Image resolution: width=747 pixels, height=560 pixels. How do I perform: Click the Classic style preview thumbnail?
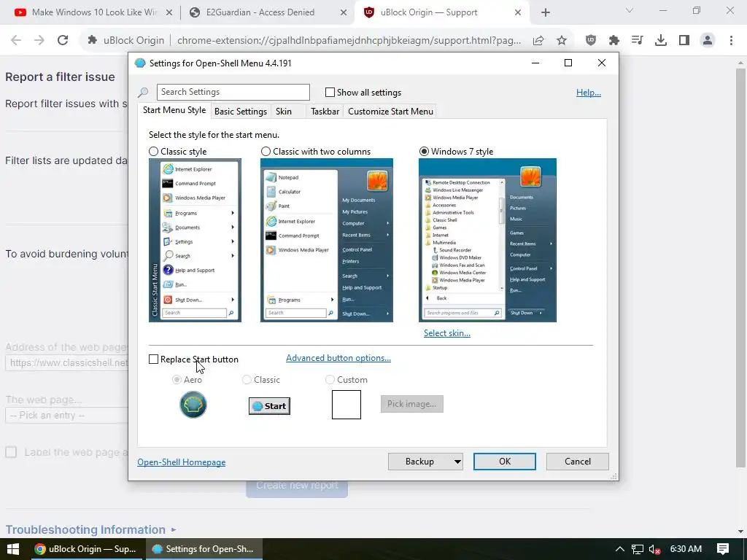[x=195, y=241]
